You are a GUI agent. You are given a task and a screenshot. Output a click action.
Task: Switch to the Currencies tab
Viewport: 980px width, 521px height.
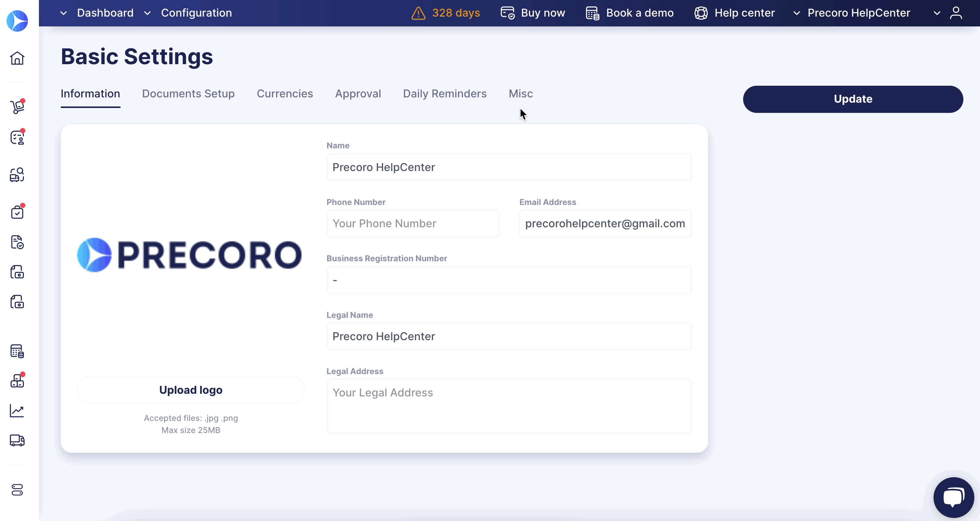[x=284, y=94]
